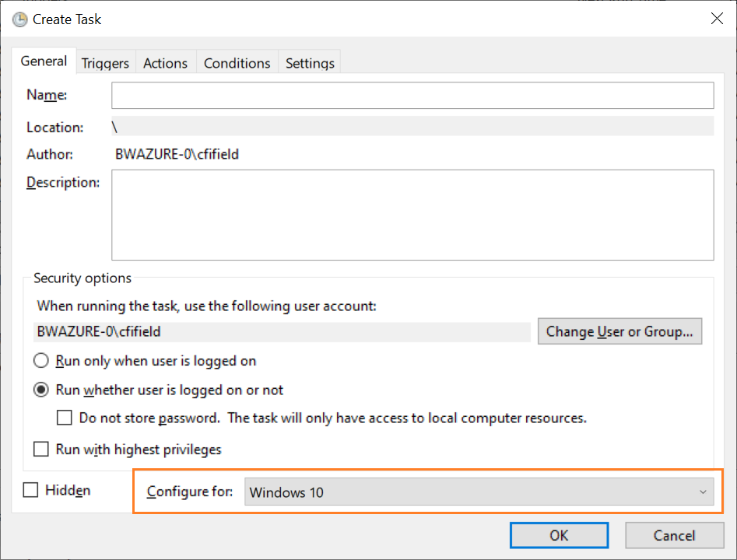
Task: Toggle the Hidden checkbox
Action: pyautogui.click(x=30, y=490)
